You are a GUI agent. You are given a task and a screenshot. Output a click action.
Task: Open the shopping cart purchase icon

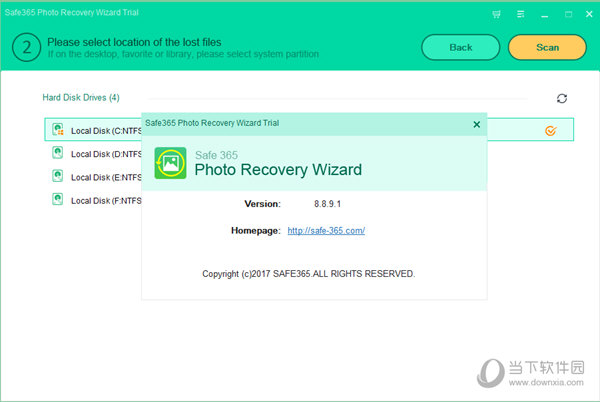(496, 15)
